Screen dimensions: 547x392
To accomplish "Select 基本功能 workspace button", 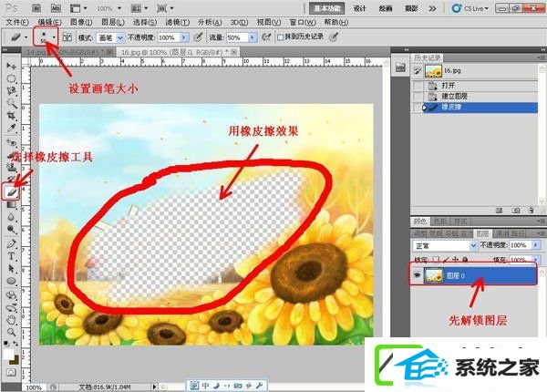I will 327,8.
